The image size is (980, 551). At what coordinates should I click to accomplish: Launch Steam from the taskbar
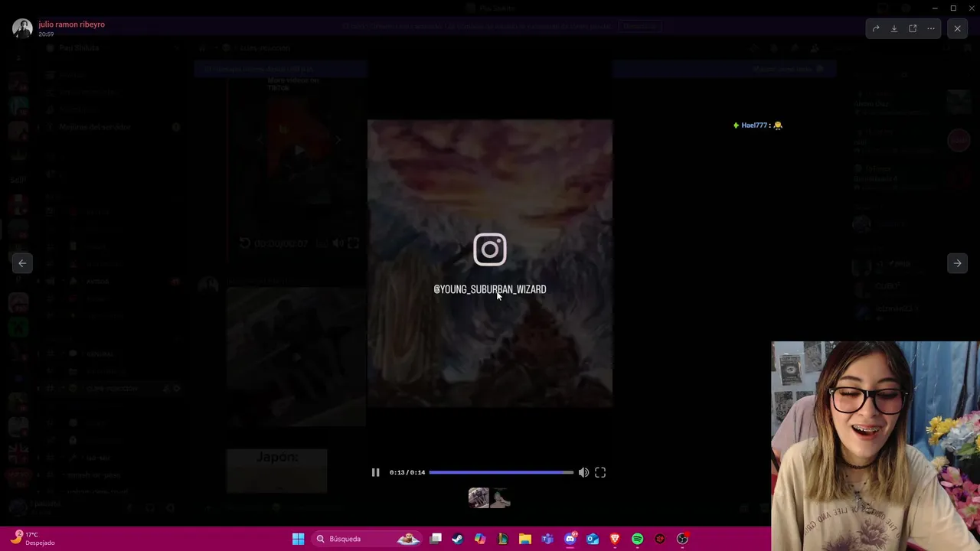click(x=458, y=539)
